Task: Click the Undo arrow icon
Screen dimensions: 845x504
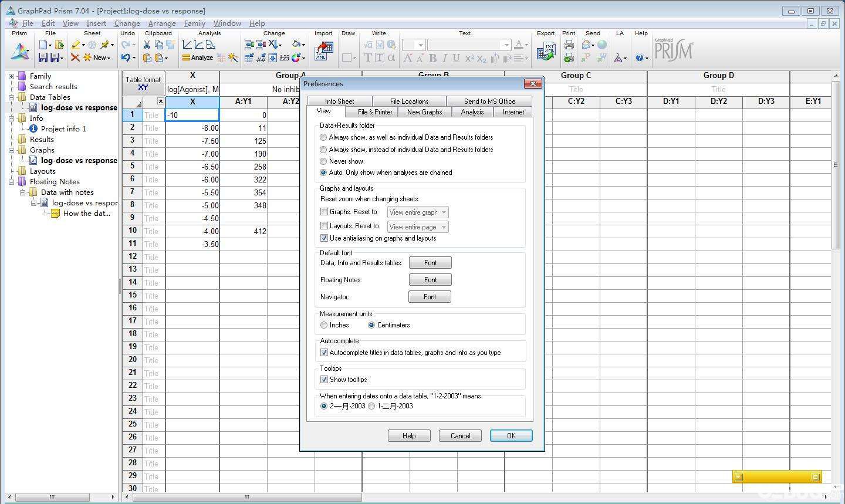Action: click(126, 57)
